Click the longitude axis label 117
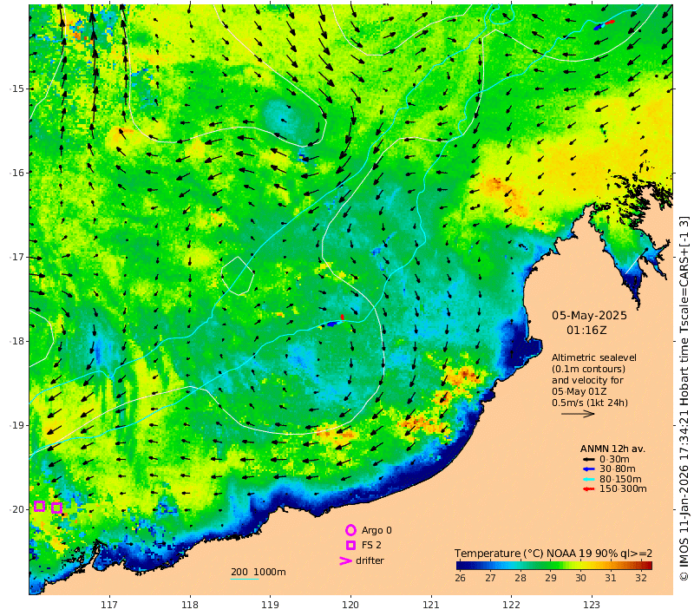 [109, 605]
